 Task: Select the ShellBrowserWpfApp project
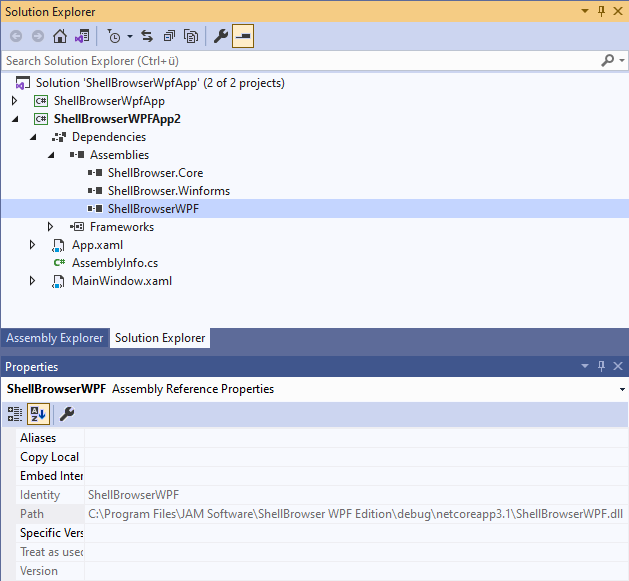(x=109, y=101)
